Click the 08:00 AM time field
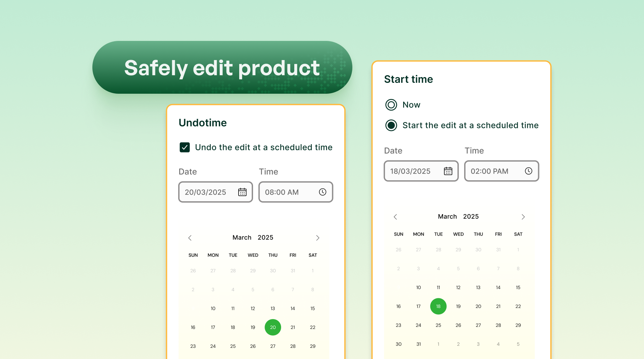Image resolution: width=644 pixels, height=359 pixels. coord(287,192)
